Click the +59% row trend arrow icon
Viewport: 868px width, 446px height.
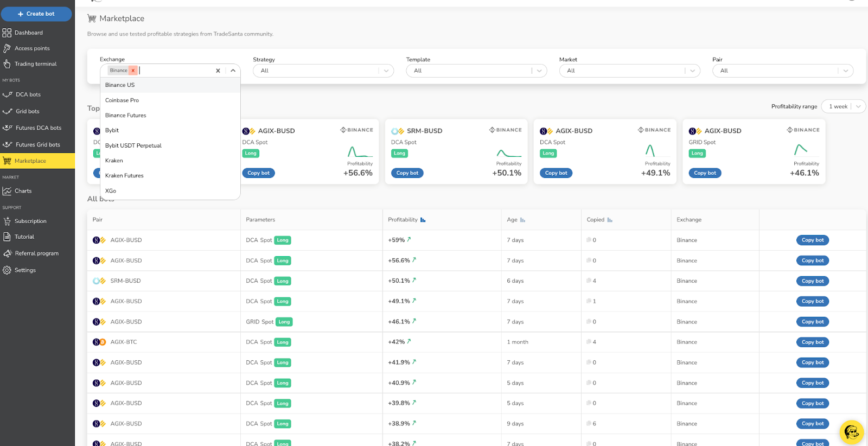(x=409, y=239)
